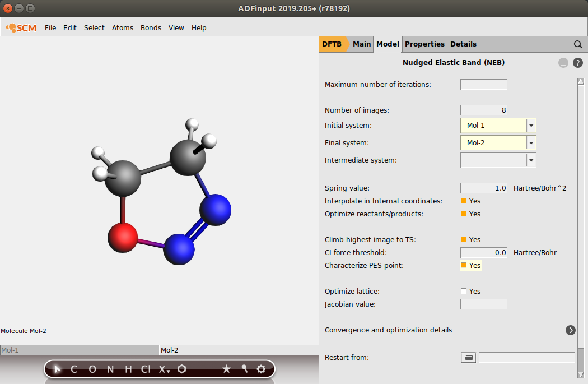Viewport: 588px width, 384px height.
Task: Open the View menu
Action: click(x=176, y=28)
